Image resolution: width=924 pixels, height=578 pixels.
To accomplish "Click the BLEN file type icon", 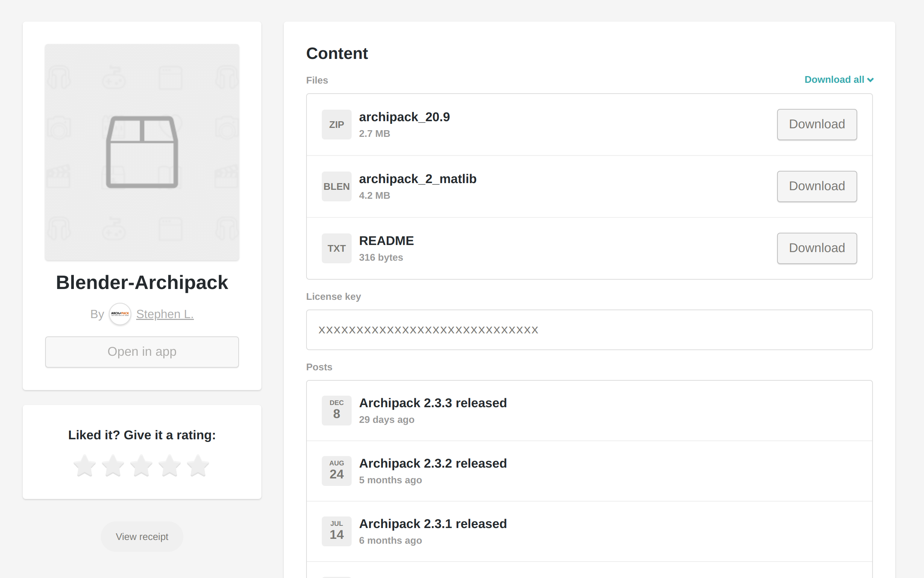I will pyautogui.click(x=336, y=186).
